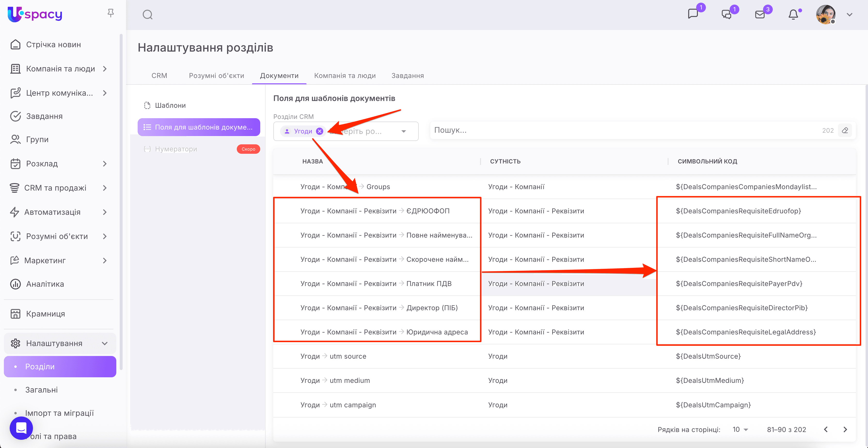Open the user avatar profile menu

tap(826, 15)
